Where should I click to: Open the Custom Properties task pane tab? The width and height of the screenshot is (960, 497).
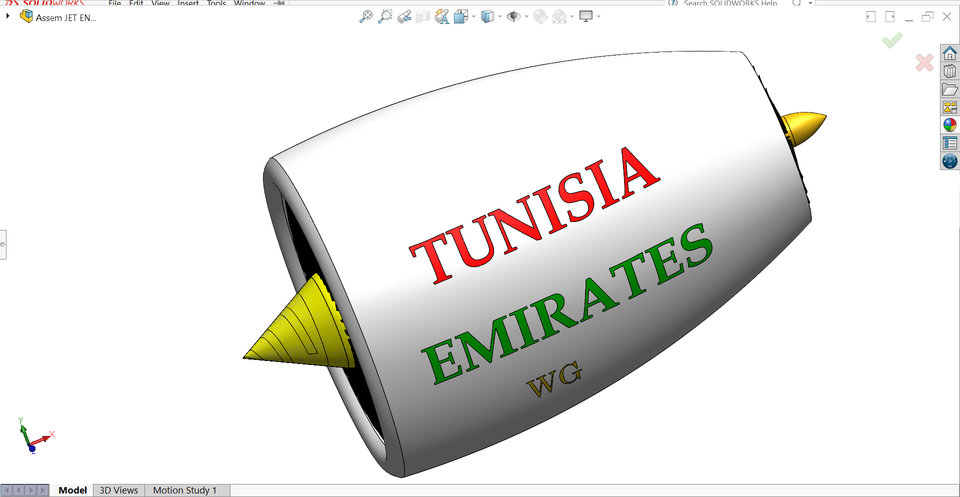(950, 143)
